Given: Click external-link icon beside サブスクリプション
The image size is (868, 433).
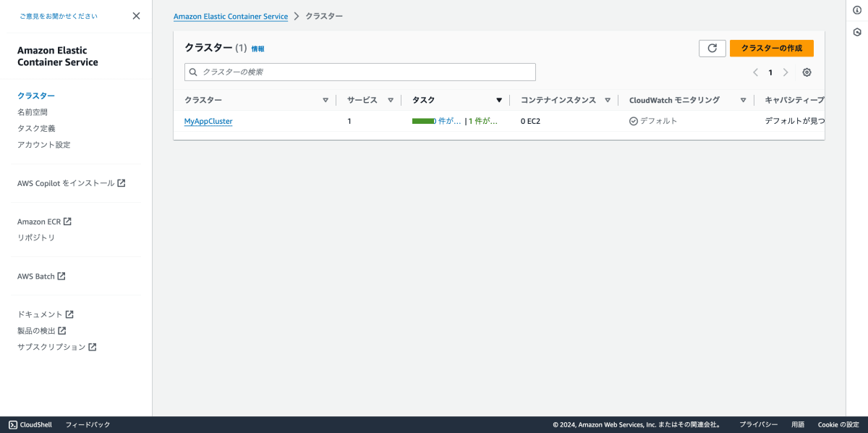Looking at the screenshot, I should (93, 347).
